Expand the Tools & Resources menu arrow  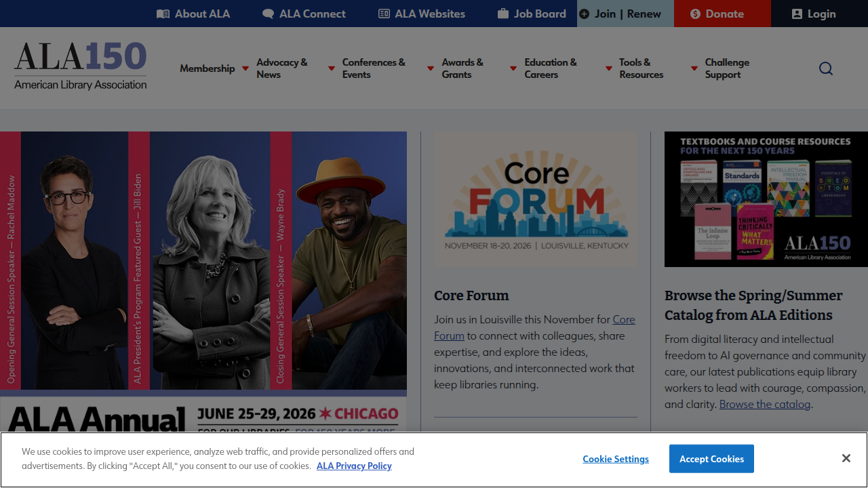[x=694, y=68]
